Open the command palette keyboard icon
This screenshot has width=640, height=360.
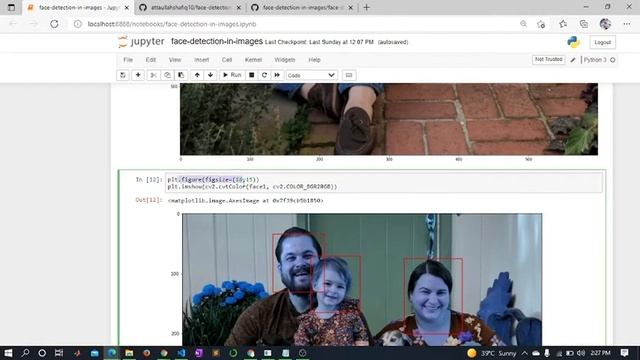[x=349, y=75]
